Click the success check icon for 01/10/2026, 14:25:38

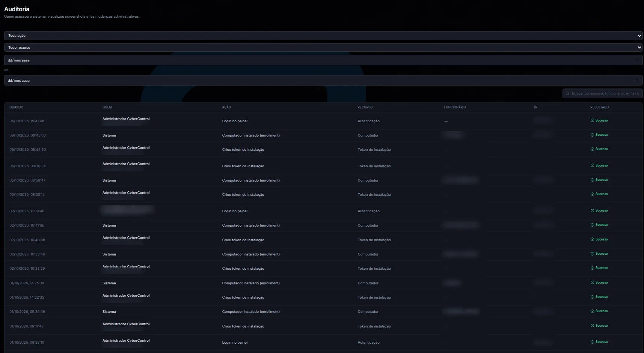[x=592, y=282]
